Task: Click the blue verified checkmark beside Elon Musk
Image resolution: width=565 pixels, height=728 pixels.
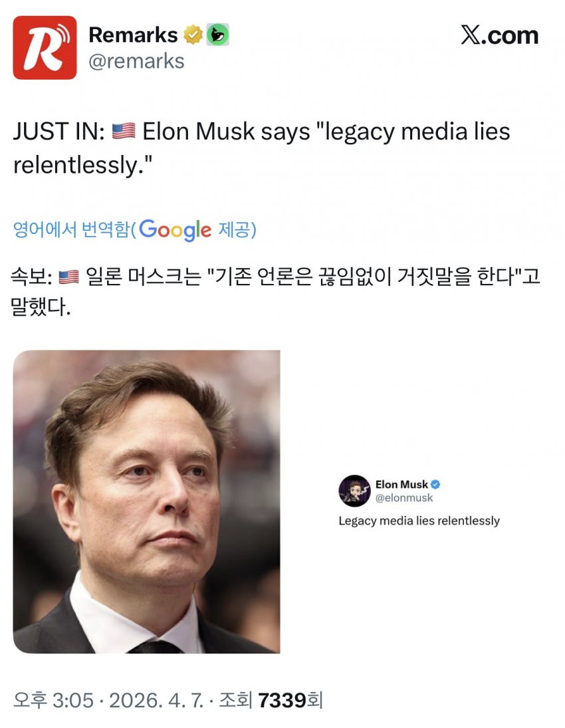Action: (435, 484)
